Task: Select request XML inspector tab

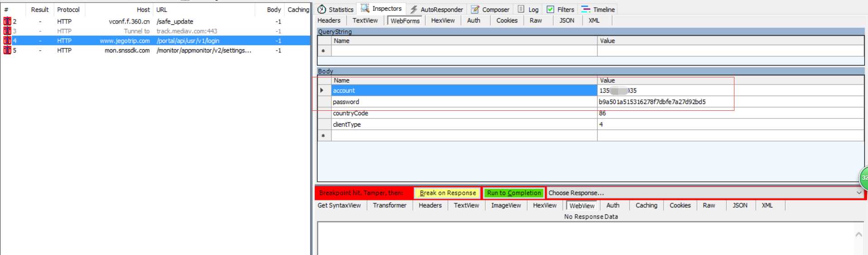Action: pos(594,20)
